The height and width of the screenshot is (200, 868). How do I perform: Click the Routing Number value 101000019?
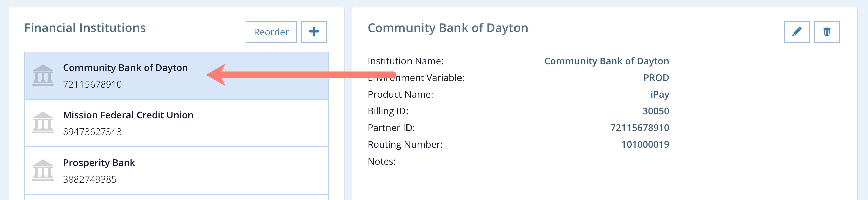coord(645,144)
